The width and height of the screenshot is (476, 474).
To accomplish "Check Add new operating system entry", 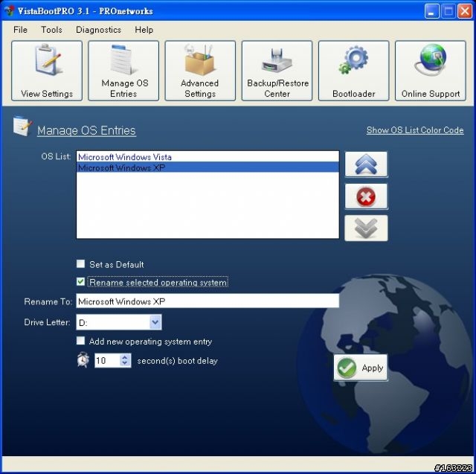I will tap(81, 341).
